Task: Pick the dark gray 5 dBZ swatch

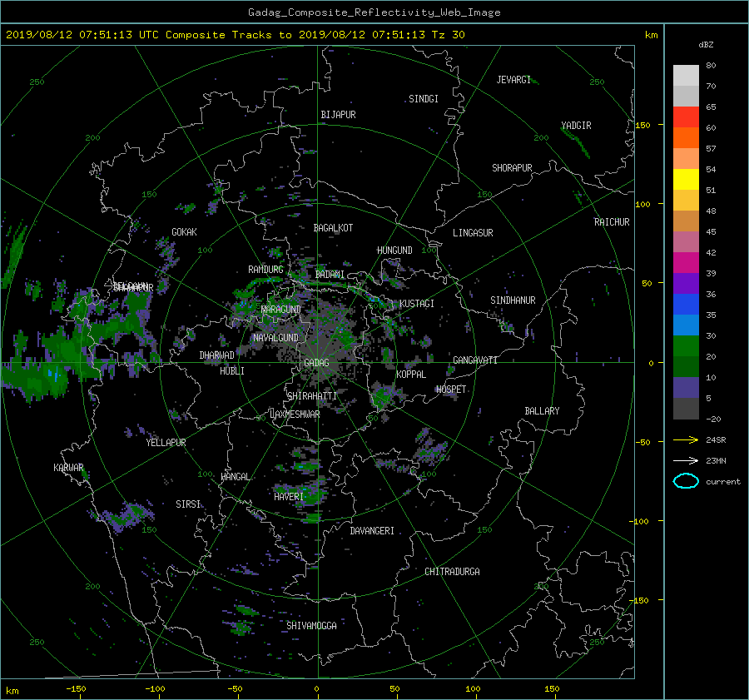Action: (x=686, y=409)
